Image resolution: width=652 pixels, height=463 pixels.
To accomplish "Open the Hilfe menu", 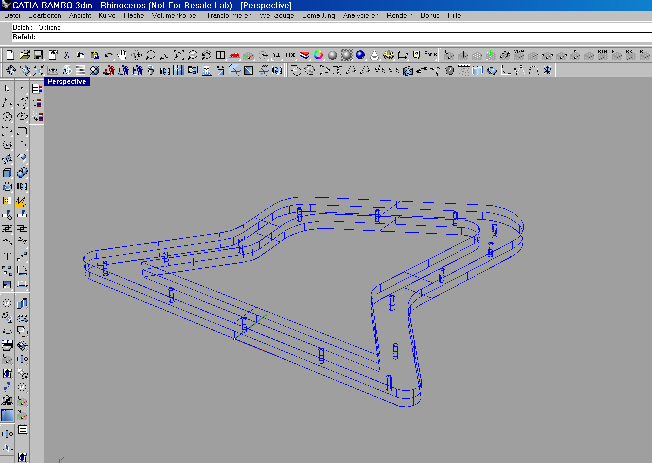I will (x=455, y=17).
